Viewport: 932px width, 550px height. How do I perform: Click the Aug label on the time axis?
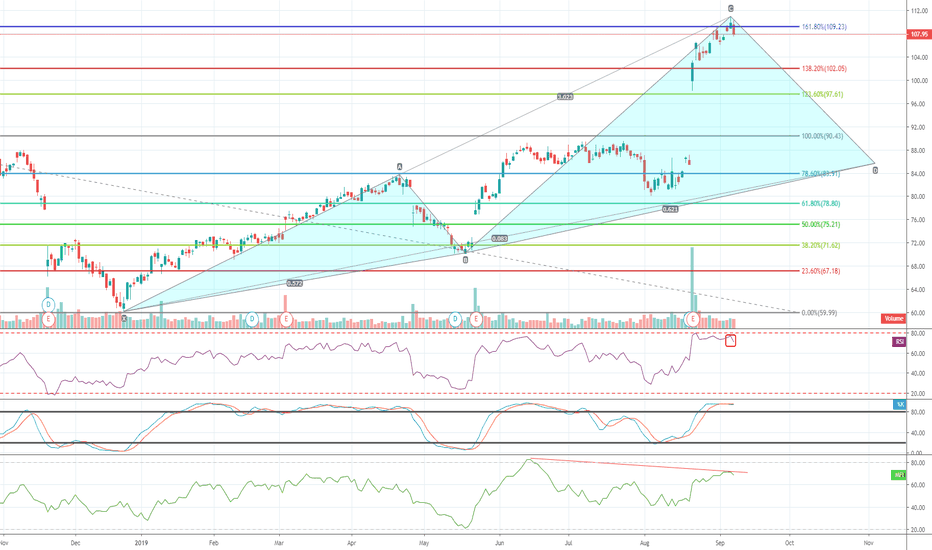click(x=644, y=543)
